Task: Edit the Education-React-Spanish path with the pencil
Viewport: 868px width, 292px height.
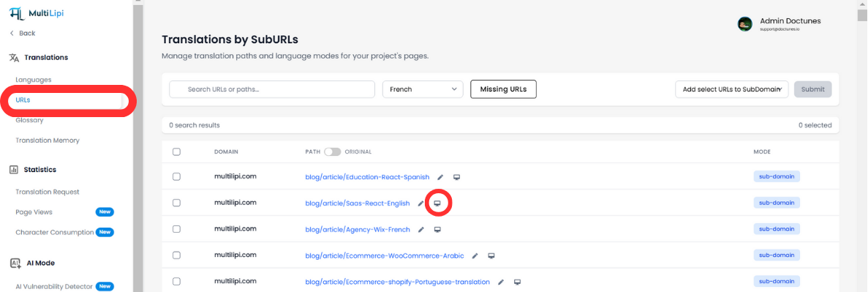Action: tap(441, 177)
